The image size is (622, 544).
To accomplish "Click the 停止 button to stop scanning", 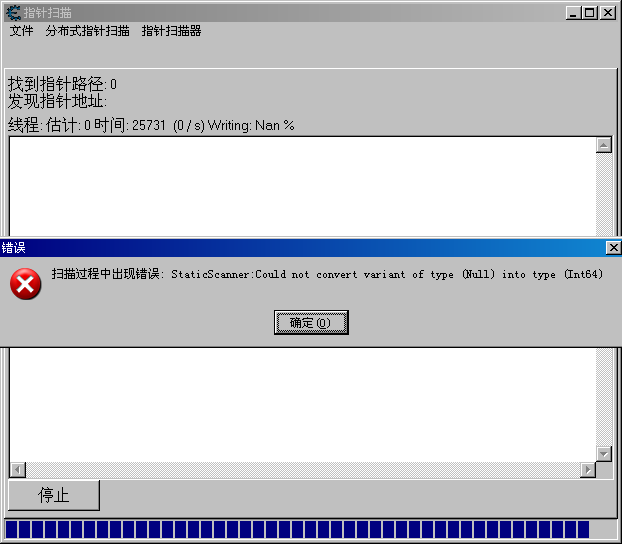I will [x=54, y=496].
